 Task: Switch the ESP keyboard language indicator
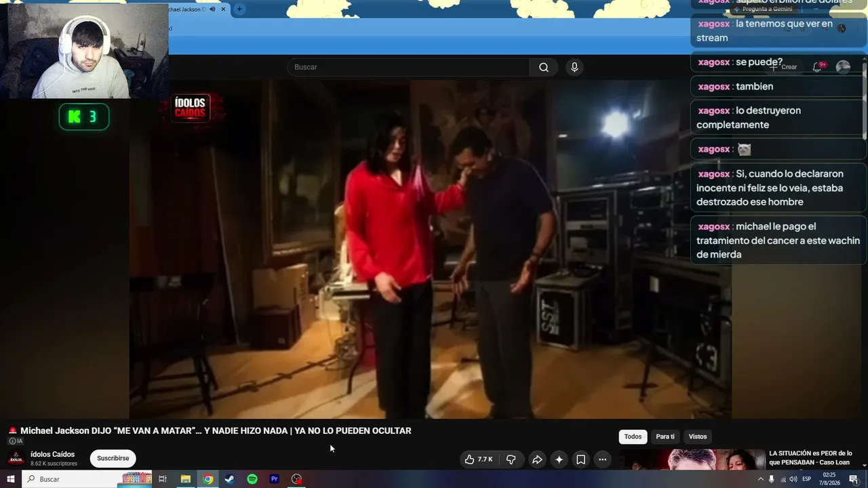click(x=807, y=479)
